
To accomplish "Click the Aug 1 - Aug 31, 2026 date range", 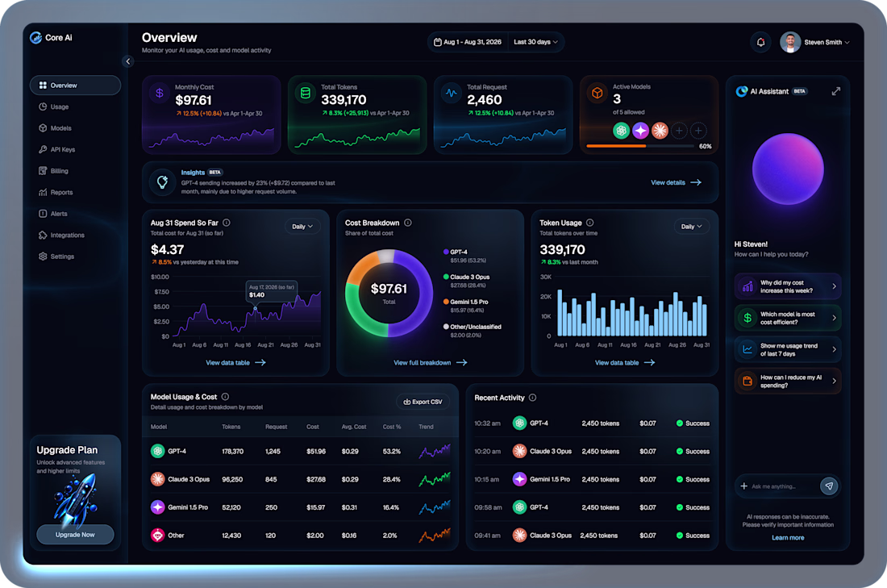I will click(x=468, y=42).
